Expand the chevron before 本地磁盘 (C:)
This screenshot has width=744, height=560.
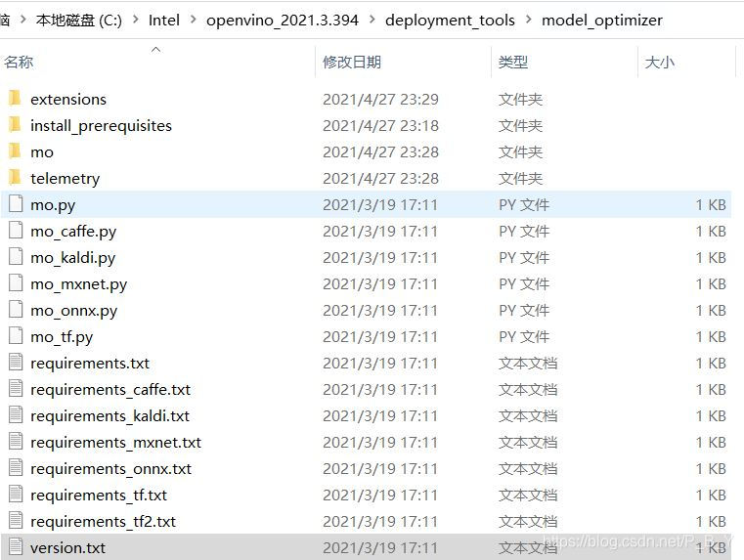pyautogui.click(x=22, y=20)
